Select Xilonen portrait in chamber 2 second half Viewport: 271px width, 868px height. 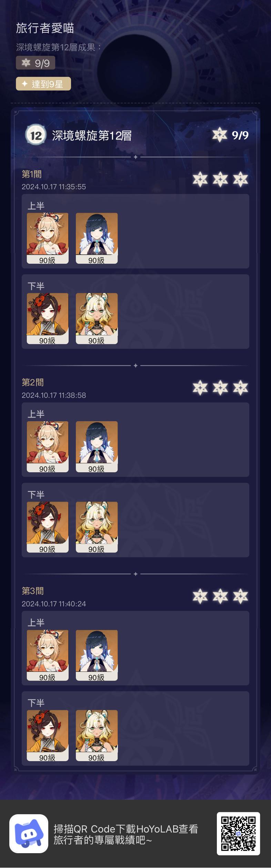pyautogui.click(x=97, y=527)
